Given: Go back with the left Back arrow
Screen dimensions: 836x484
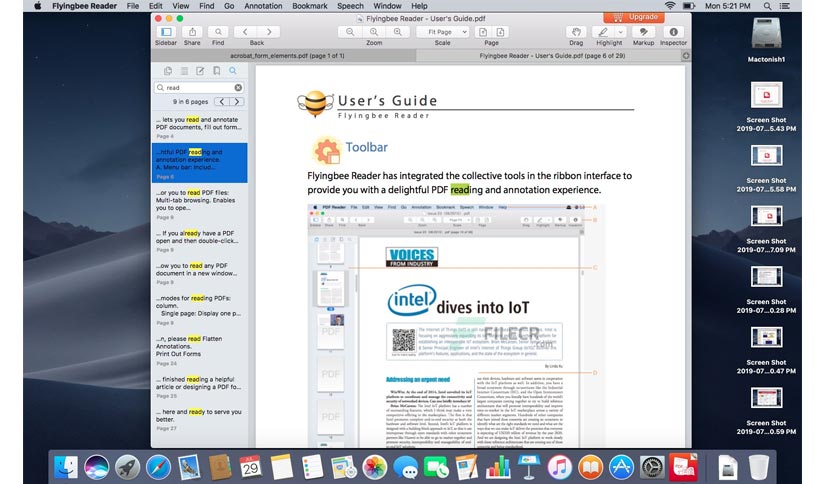Looking at the screenshot, I should pos(245,32).
